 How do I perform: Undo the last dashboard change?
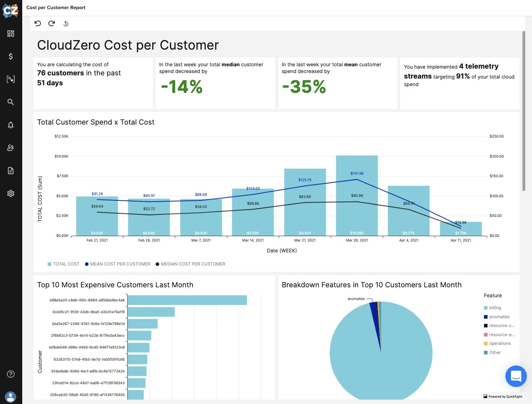pyautogui.click(x=38, y=23)
